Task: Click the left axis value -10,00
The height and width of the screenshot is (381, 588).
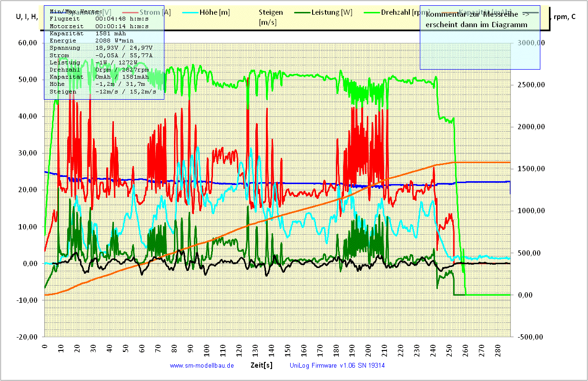Action: [27, 300]
